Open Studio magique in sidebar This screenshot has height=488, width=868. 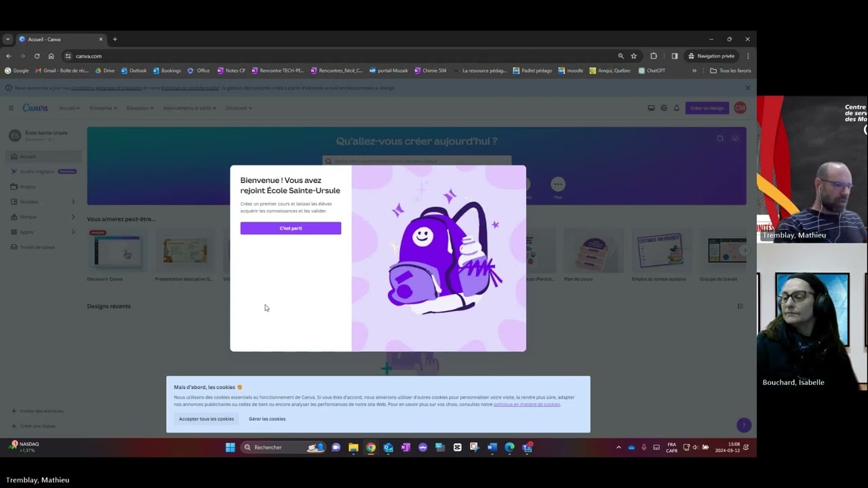pos(43,171)
